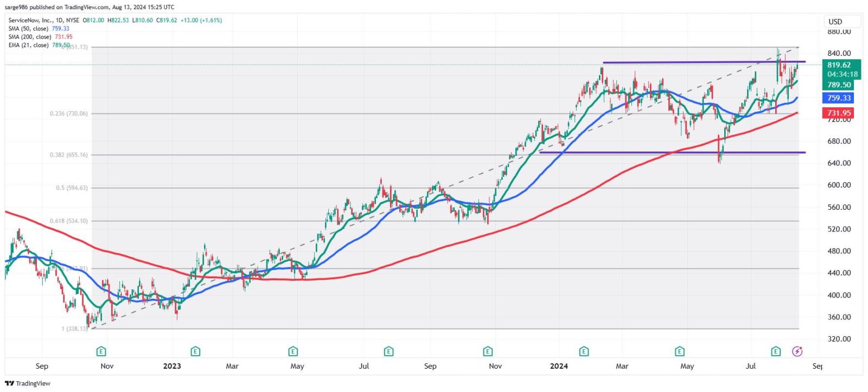
Task: Click the earnings marker above the Nov 2022 label
Action: pos(101,351)
